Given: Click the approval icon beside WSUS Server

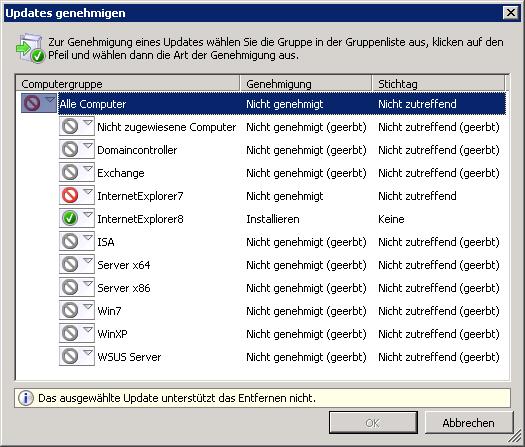Looking at the screenshot, I should (x=70, y=356).
